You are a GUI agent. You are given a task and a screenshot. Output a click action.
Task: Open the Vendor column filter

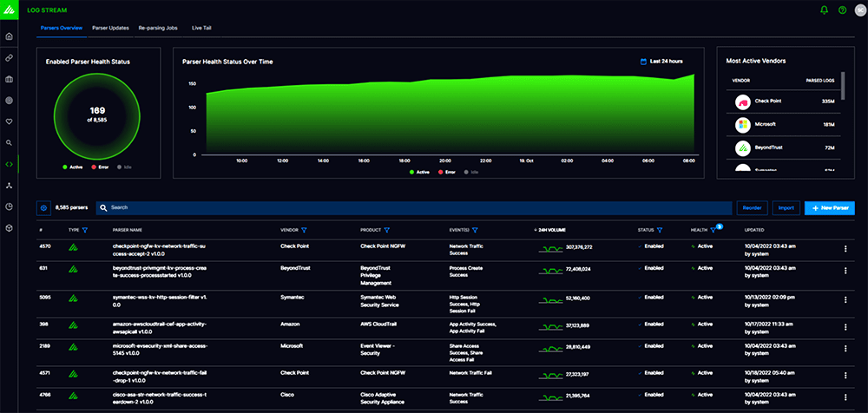tap(304, 230)
